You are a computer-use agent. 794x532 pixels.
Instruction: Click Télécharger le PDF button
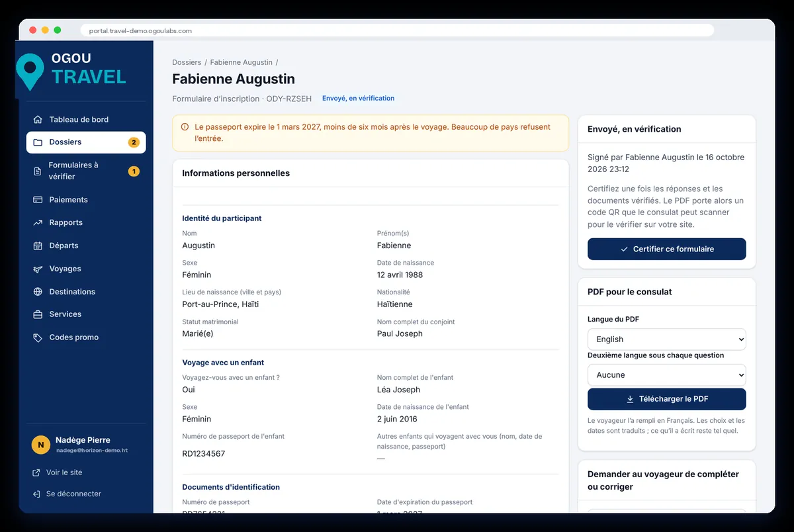click(x=667, y=400)
